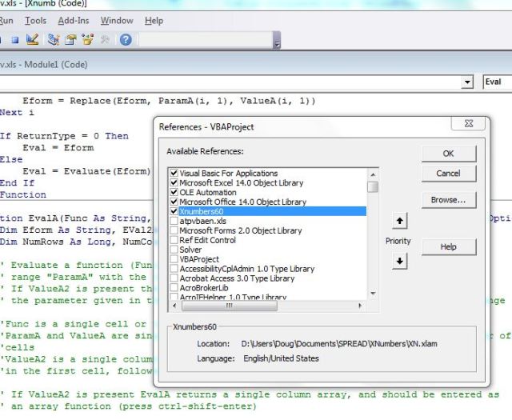Click the 'If ReturnType = 0 Then' code line
Screen dimensions: 512x420
(x=64, y=136)
